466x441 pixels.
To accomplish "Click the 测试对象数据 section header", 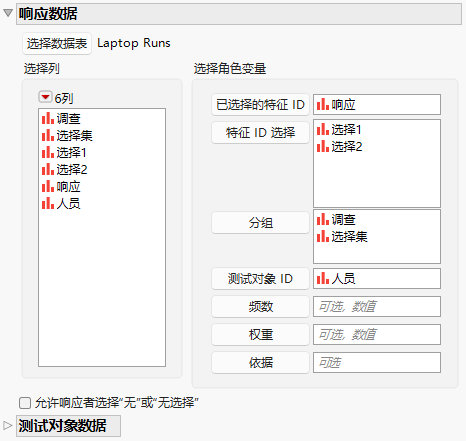I will [68, 426].
